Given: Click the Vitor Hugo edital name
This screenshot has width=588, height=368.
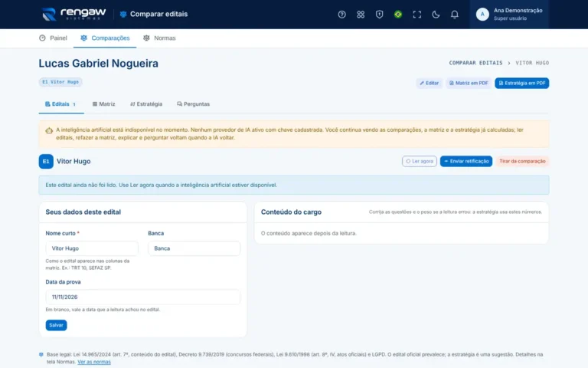Looking at the screenshot, I should coord(73,161).
